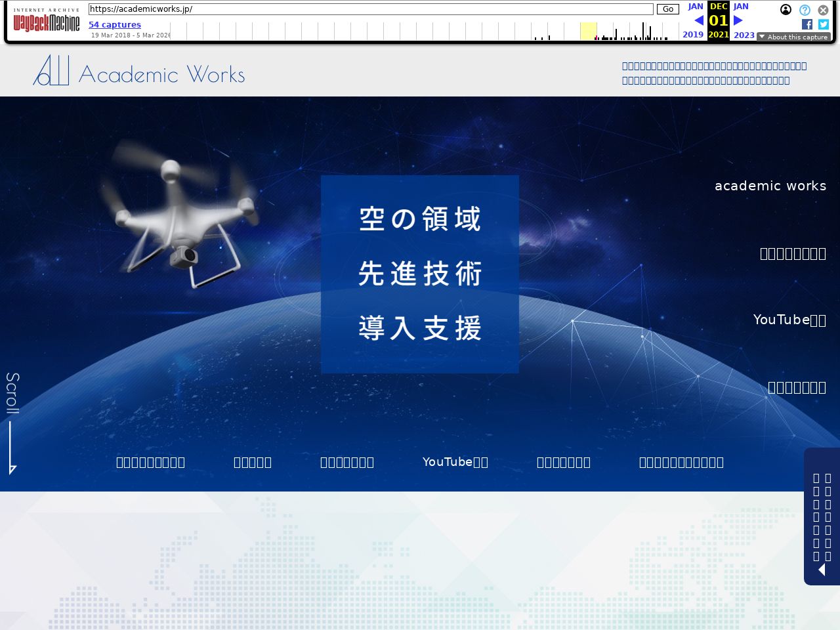The image size is (840, 630).
Task: Open YouTube item in right-side menu
Action: [x=789, y=320]
